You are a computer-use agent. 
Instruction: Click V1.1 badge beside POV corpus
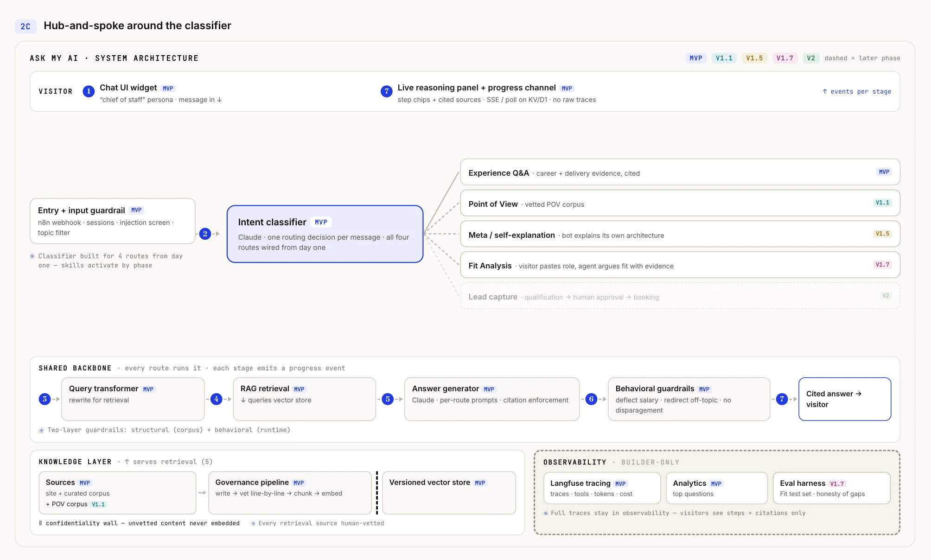point(98,504)
